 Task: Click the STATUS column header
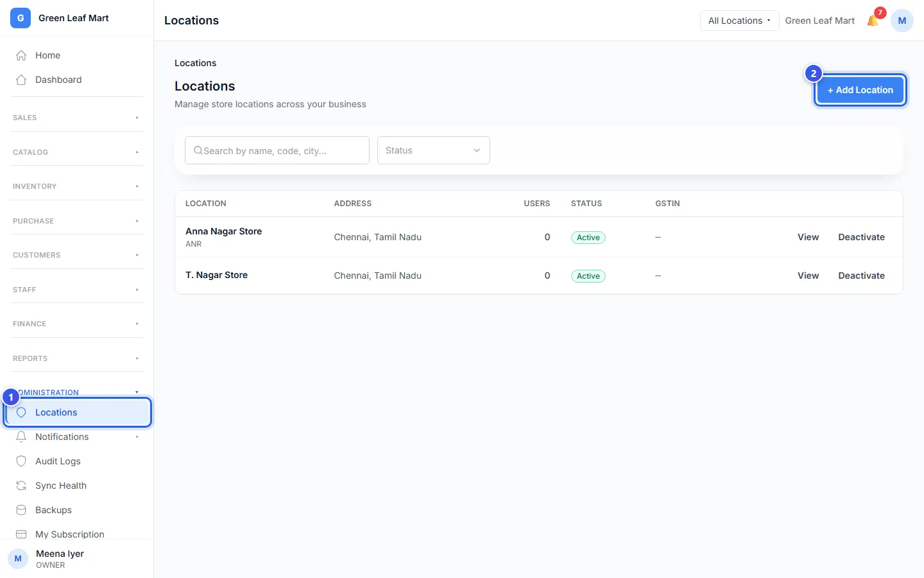point(586,204)
